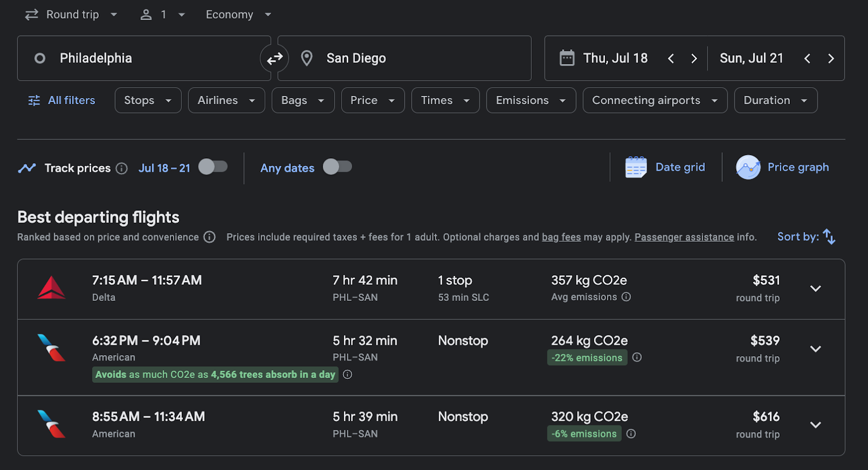Click the round trip arrows icon

(x=32, y=15)
